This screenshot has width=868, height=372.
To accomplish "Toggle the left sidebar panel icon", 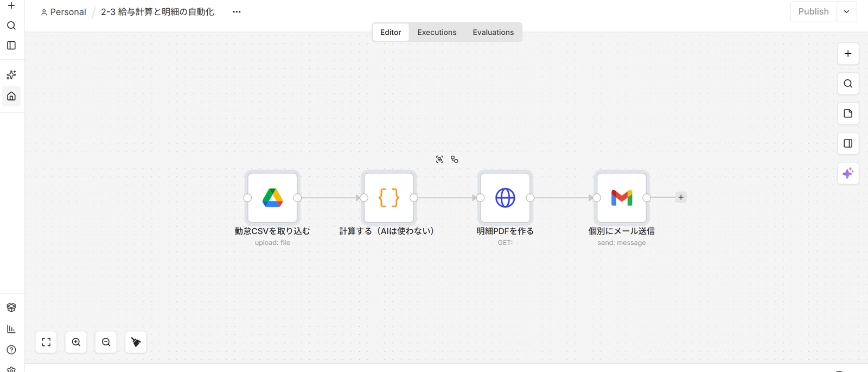I will [x=11, y=46].
